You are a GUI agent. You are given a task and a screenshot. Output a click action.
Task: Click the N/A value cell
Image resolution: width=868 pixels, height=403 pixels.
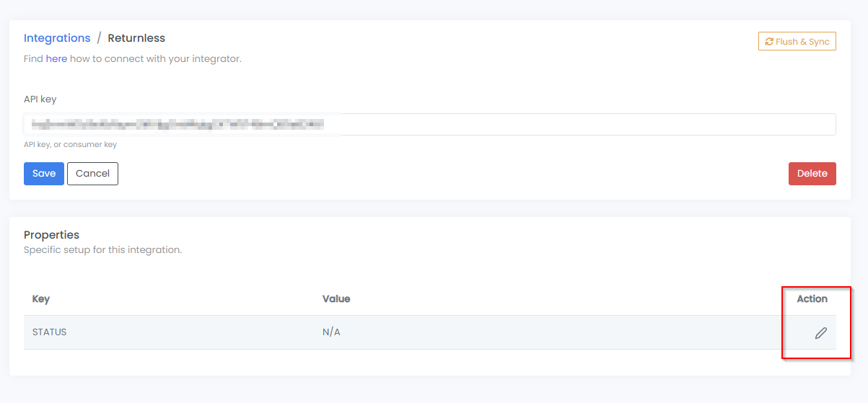331,332
